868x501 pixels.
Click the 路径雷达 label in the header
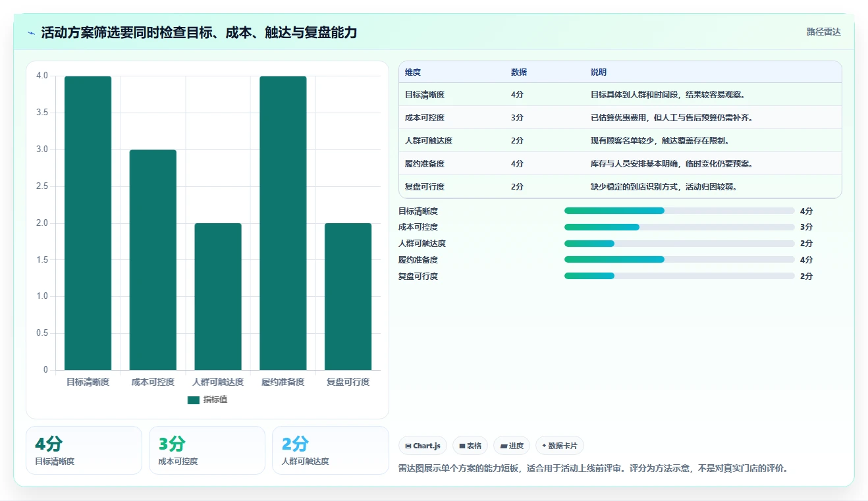(x=823, y=32)
